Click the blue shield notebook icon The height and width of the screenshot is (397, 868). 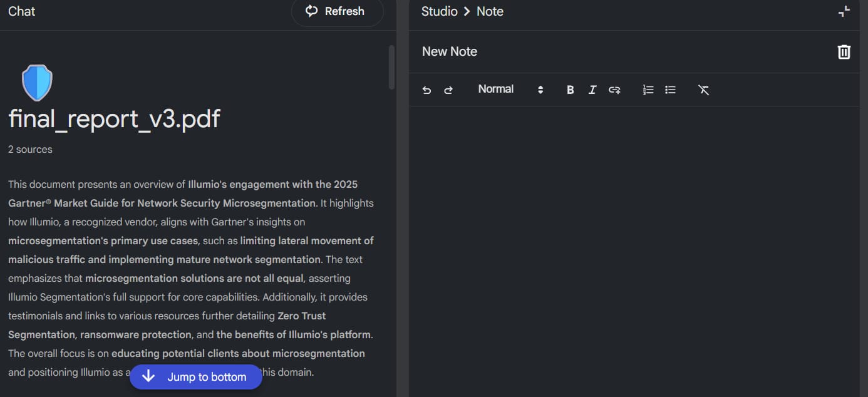click(x=37, y=83)
